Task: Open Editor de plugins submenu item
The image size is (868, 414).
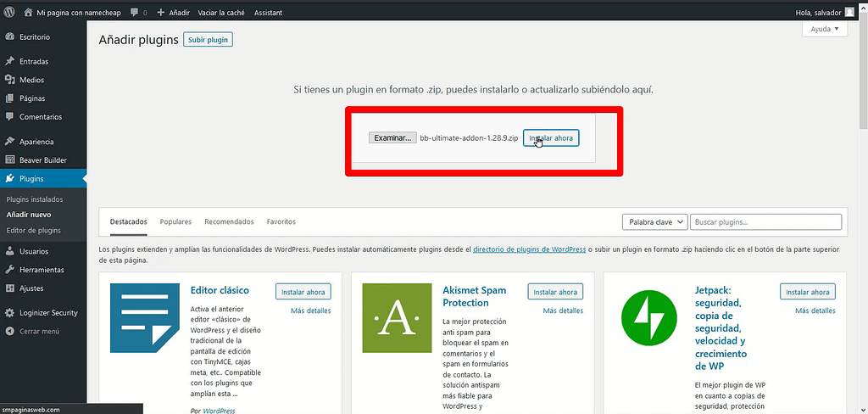Action: click(x=33, y=230)
